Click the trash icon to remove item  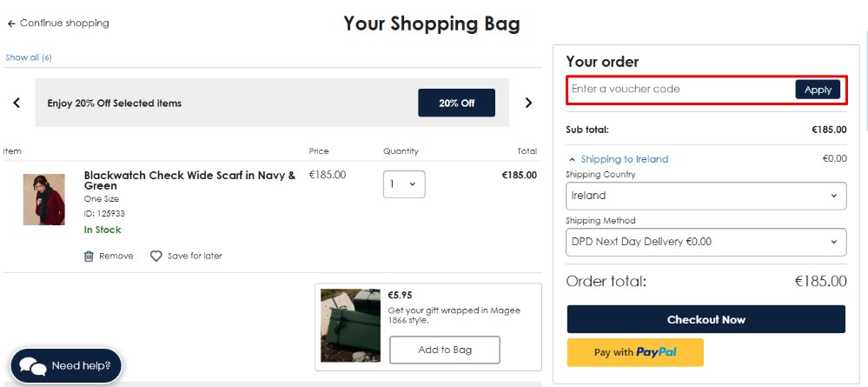[x=89, y=256]
